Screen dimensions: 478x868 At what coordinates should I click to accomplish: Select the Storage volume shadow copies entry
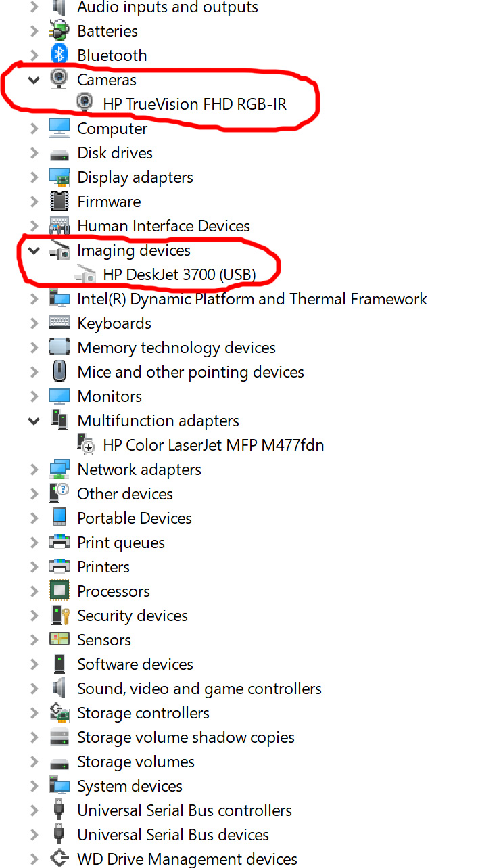186,737
